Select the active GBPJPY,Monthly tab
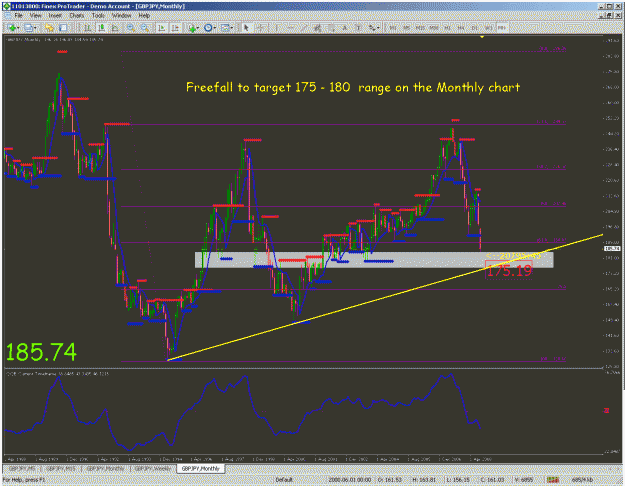625x486 pixels. click(200, 469)
